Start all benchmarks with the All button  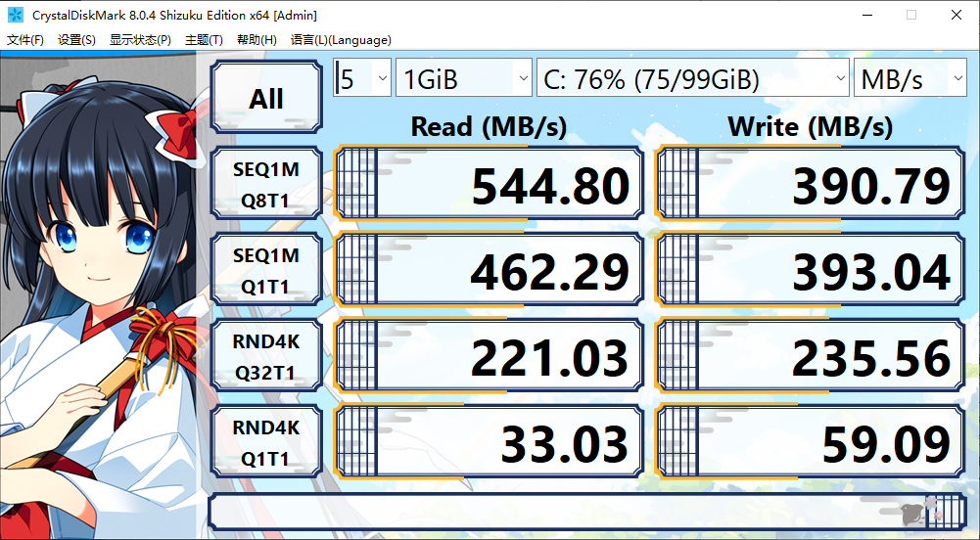coord(266,98)
